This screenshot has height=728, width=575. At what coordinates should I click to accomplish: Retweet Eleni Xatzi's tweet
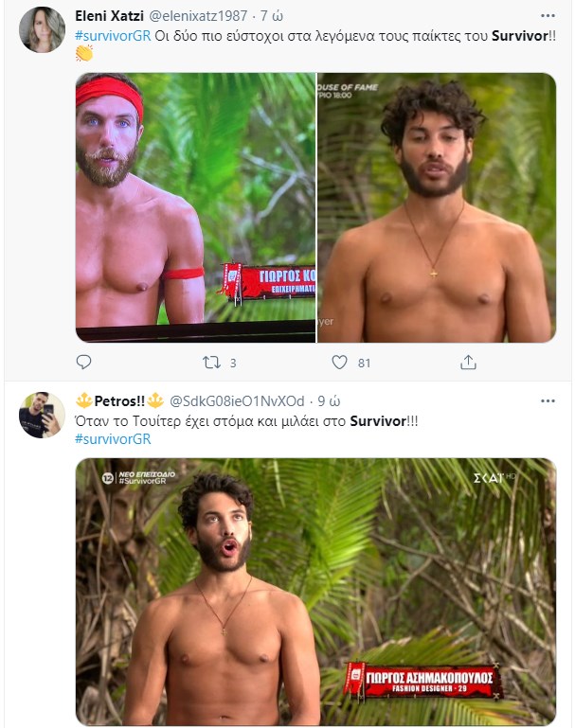(212, 362)
